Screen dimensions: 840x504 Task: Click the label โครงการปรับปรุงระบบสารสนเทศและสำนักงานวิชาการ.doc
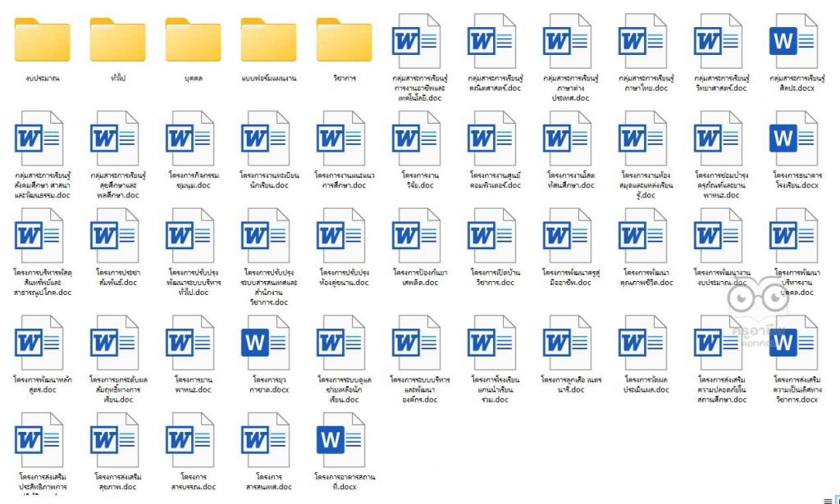tap(269, 287)
